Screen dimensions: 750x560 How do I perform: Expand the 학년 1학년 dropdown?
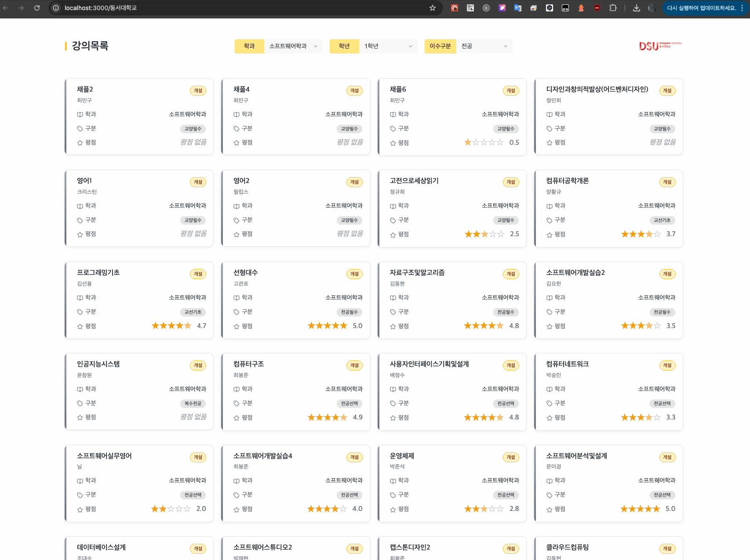(x=388, y=46)
